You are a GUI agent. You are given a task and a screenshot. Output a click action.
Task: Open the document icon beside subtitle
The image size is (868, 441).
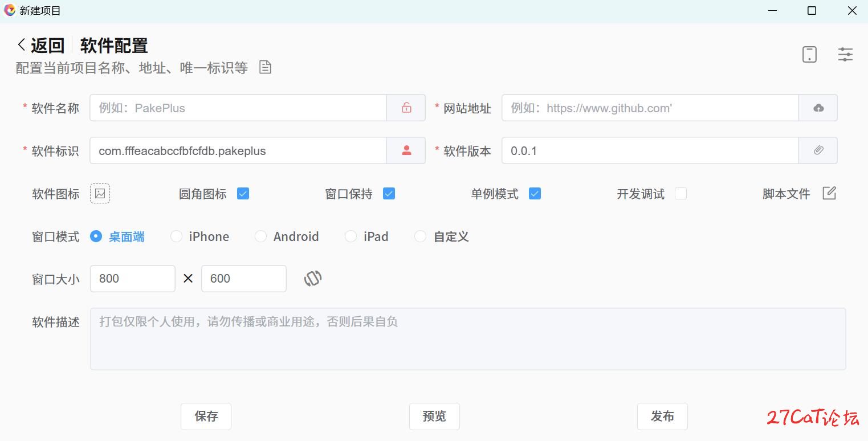(x=265, y=67)
